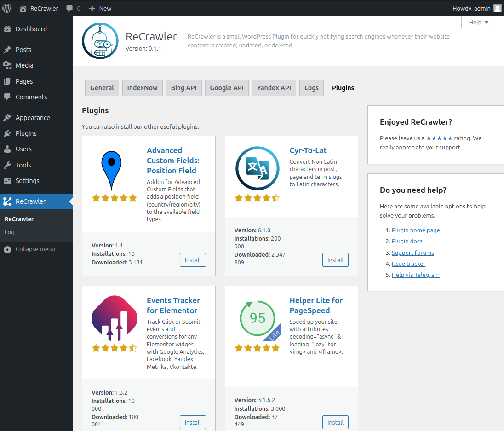The height and width of the screenshot is (431, 504).
Task: Click the Appearance paintbrush icon
Action: click(x=7, y=118)
